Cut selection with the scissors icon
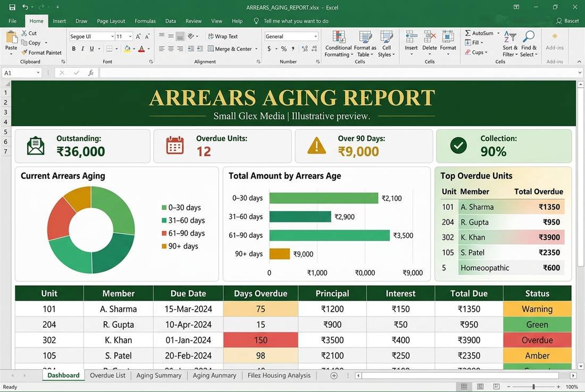The image size is (585, 392). point(24,33)
